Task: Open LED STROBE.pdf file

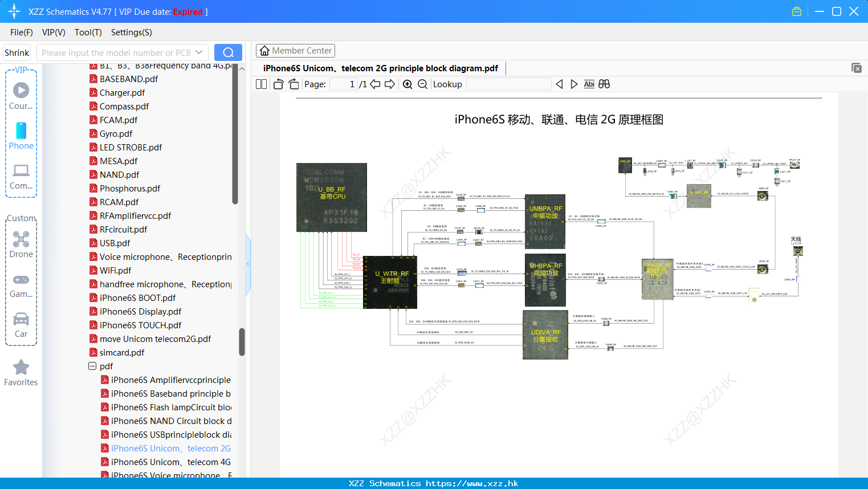Action: [x=131, y=148]
